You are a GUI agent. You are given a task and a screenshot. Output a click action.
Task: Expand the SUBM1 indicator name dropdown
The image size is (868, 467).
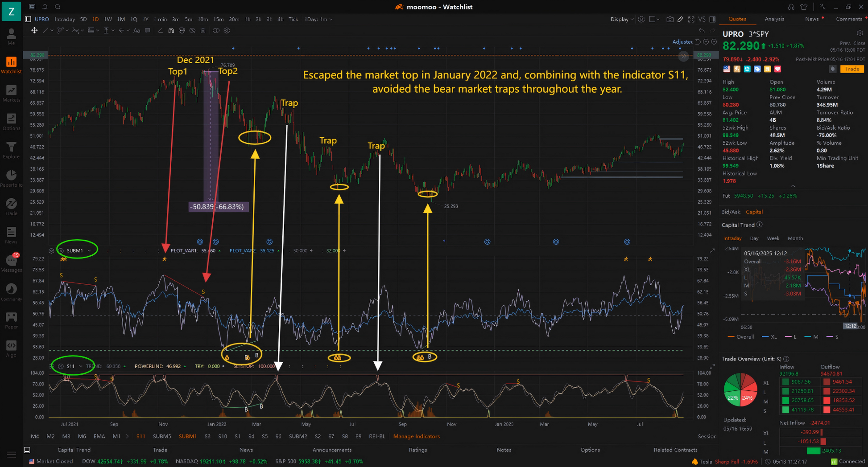(x=89, y=250)
